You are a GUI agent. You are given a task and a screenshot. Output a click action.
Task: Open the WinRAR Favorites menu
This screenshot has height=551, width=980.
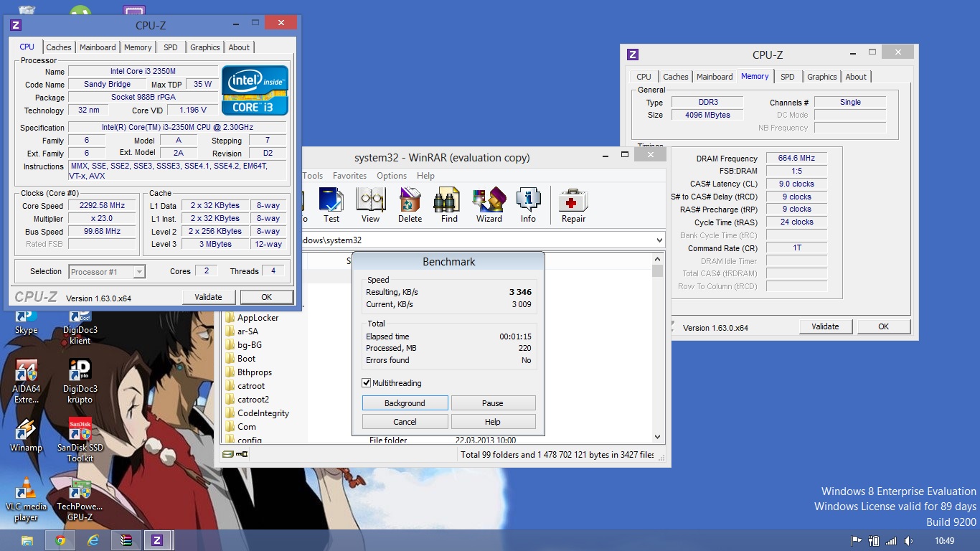point(349,176)
